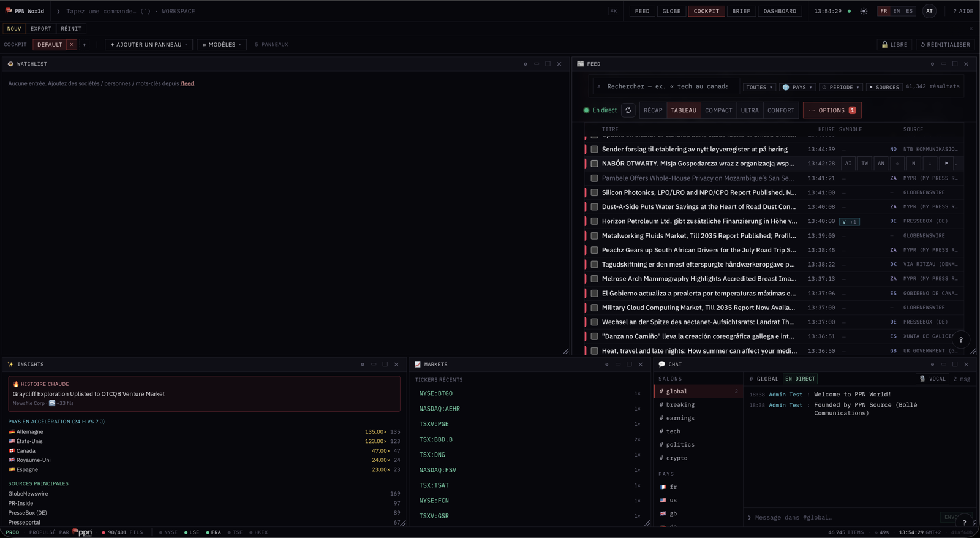Click the RÉINITIALISER button
This screenshot has width=980, height=538.
pos(945,45)
